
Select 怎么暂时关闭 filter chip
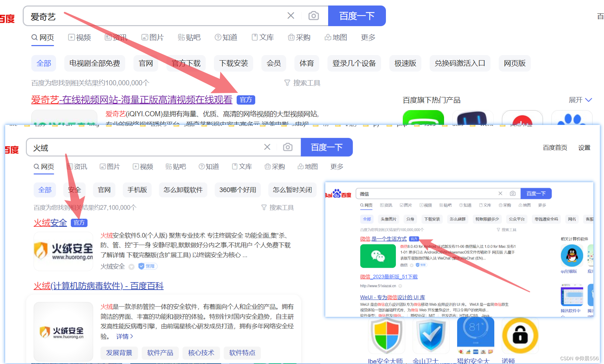pos(292,190)
